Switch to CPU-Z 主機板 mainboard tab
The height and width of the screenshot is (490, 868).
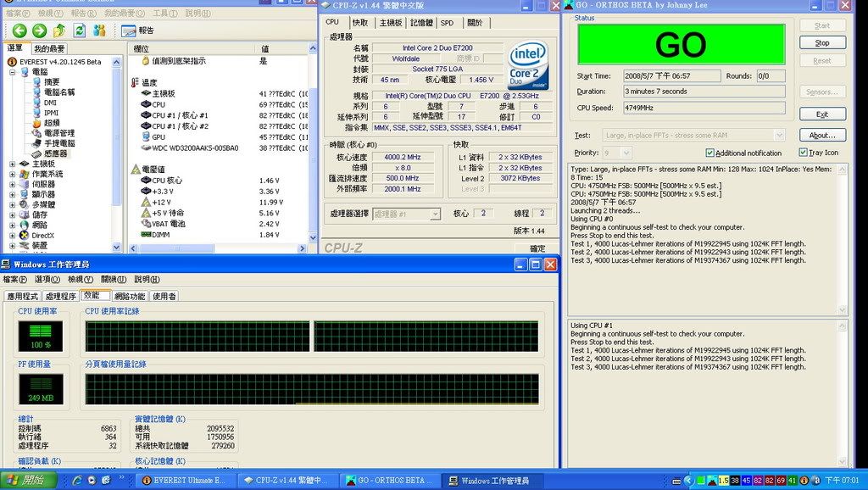pyautogui.click(x=390, y=23)
